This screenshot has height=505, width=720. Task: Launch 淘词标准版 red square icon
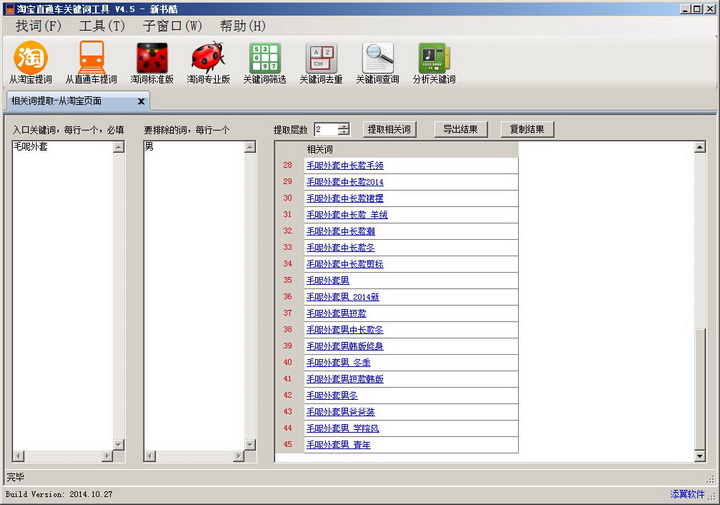[152, 62]
